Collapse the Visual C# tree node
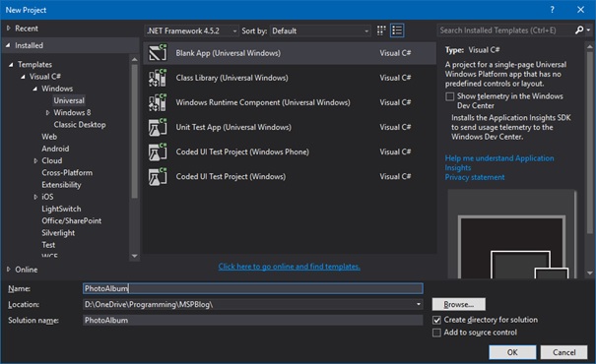Viewport: 596px width, 364px height. click(24, 77)
